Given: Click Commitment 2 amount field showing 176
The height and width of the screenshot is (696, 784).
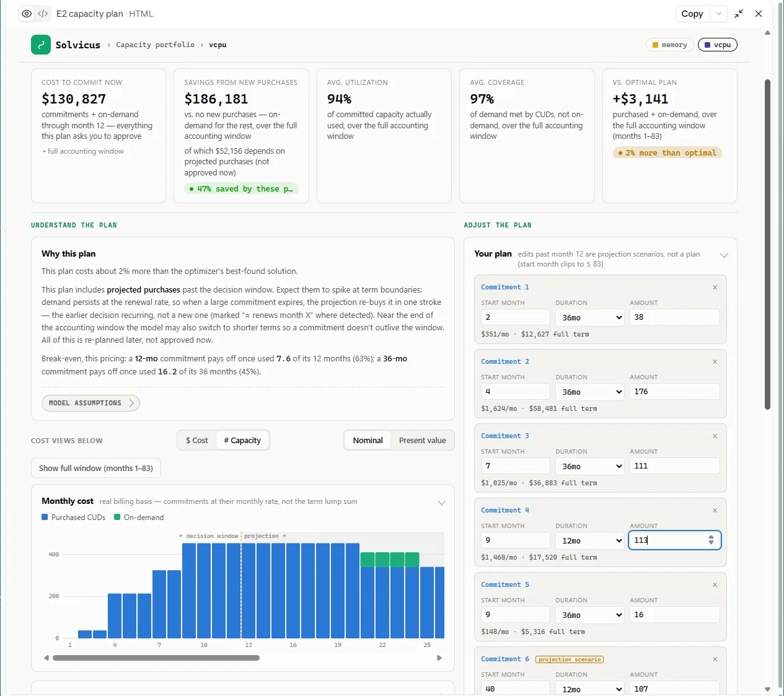Looking at the screenshot, I should click(675, 392).
